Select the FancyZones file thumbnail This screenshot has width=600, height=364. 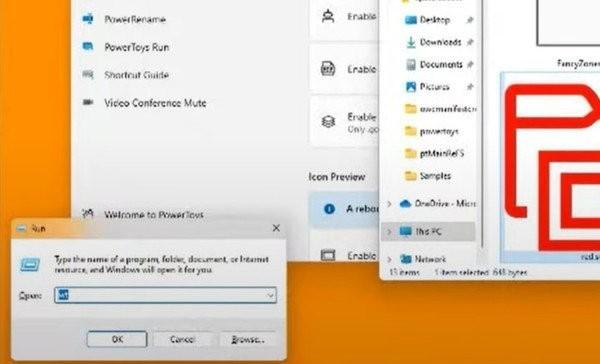click(568, 23)
